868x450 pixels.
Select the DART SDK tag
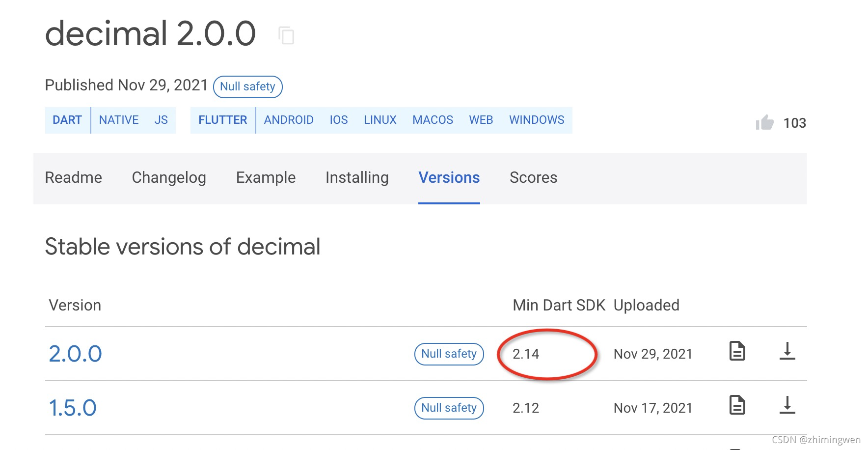point(67,120)
